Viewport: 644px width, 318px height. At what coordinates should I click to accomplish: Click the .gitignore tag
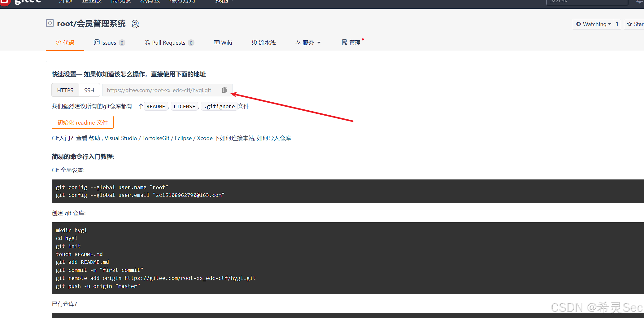point(219,106)
